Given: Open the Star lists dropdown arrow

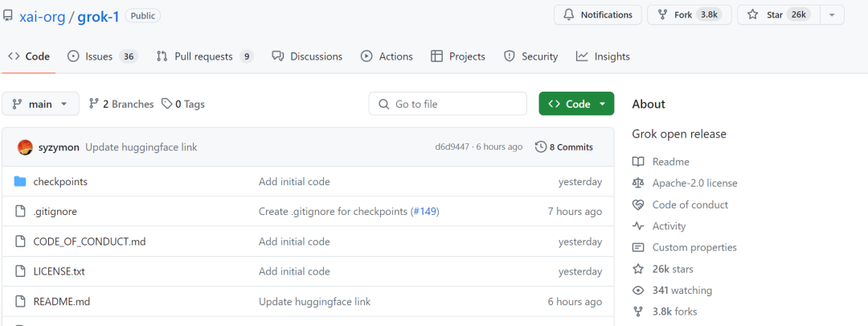Looking at the screenshot, I should point(832,14).
